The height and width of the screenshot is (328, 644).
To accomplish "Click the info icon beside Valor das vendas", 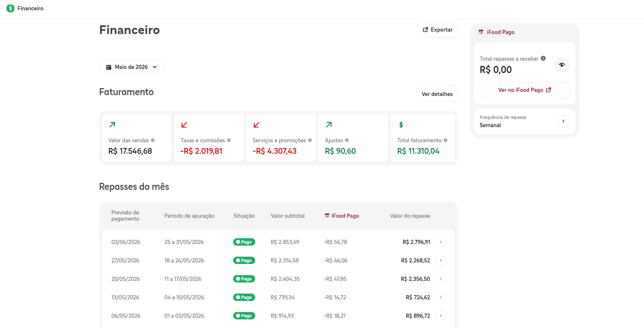I will point(153,140).
